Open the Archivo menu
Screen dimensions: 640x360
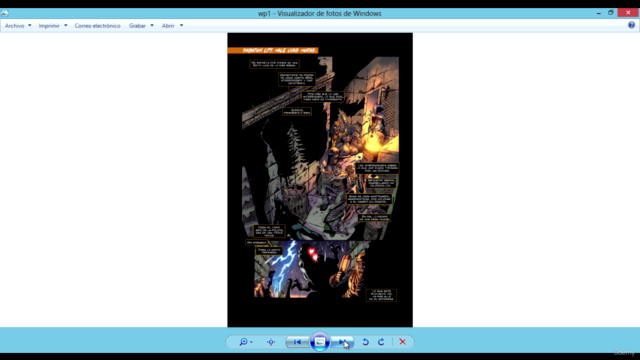(15, 26)
